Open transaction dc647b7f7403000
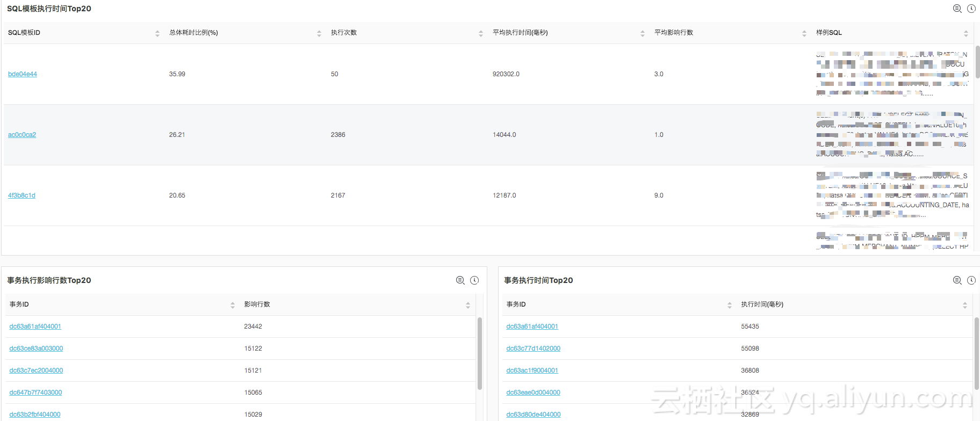980x421 pixels. (x=35, y=393)
